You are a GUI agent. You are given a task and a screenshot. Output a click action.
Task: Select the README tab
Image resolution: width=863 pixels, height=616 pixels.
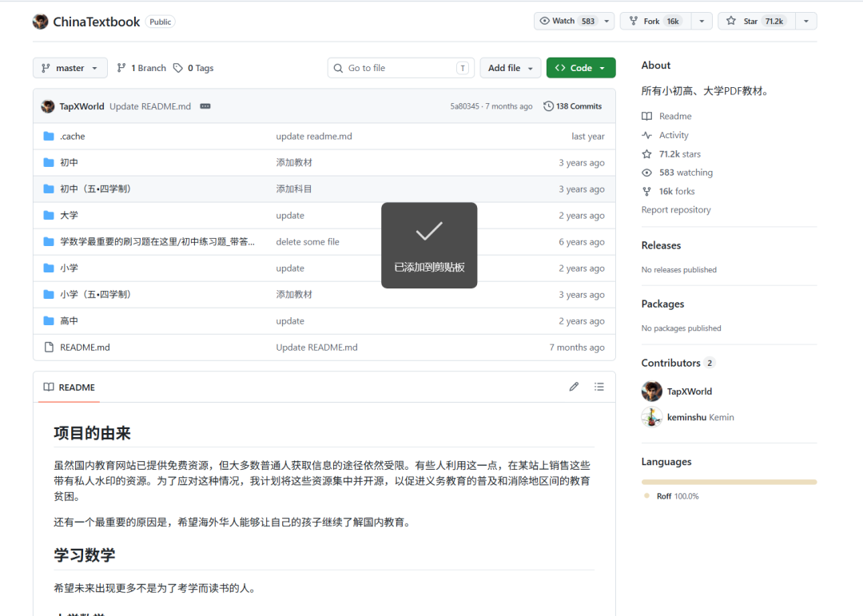70,387
